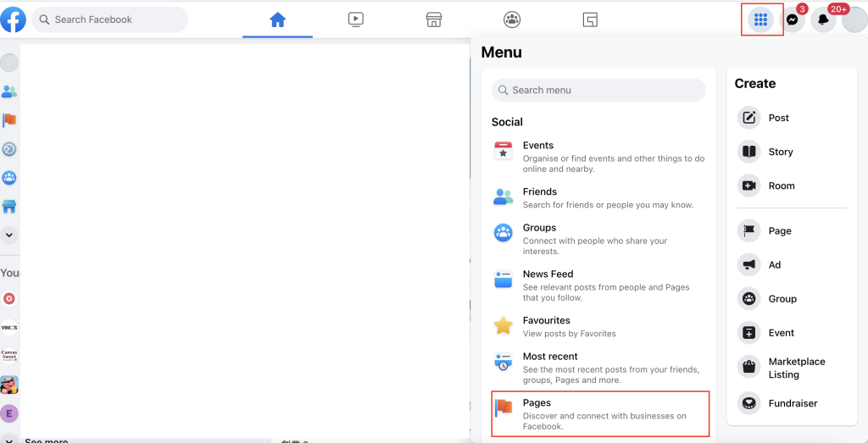Click the Marketplace Listing bag icon
Image resolution: width=868 pixels, height=443 pixels.
749,366
